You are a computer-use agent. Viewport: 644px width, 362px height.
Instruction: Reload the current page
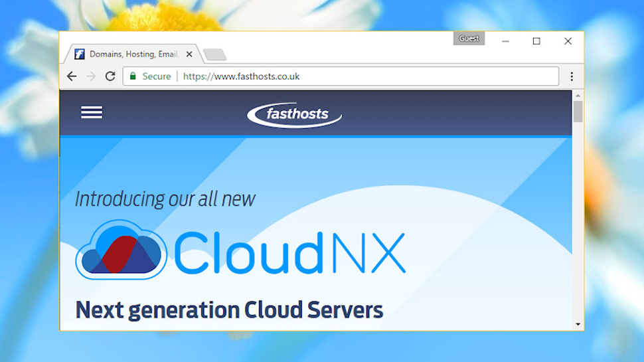(x=110, y=76)
